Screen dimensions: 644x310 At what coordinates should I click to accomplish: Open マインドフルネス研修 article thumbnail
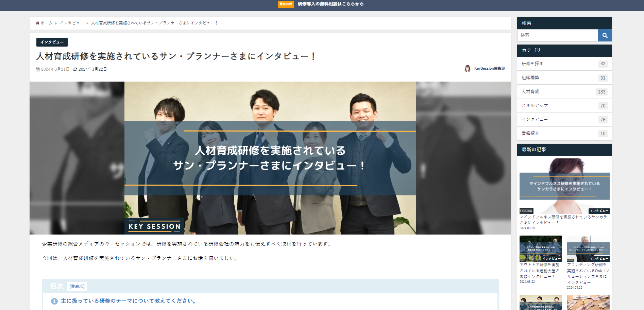point(564,186)
